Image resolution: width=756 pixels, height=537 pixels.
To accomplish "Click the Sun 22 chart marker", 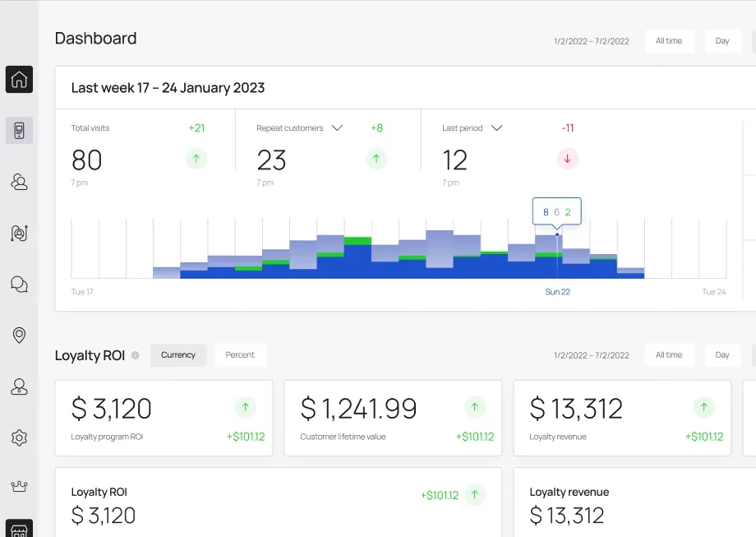I will (557, 235).
